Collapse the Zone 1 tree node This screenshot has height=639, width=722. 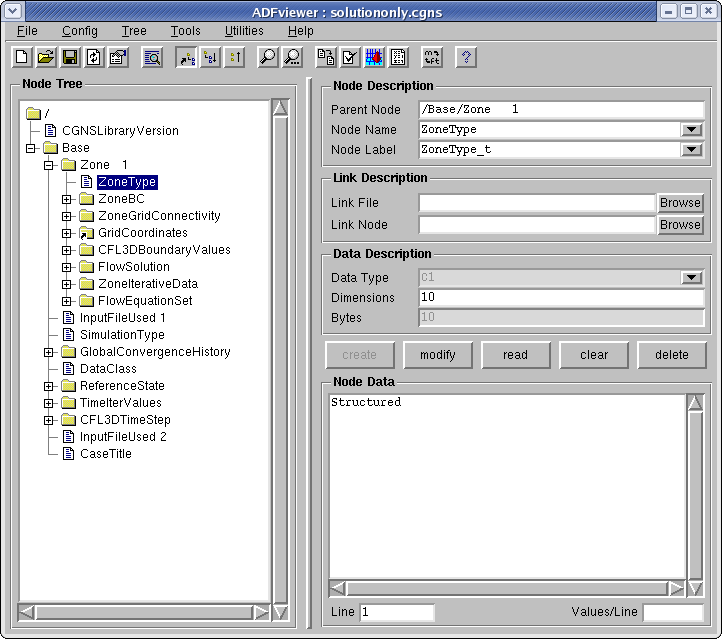point(49,165)
